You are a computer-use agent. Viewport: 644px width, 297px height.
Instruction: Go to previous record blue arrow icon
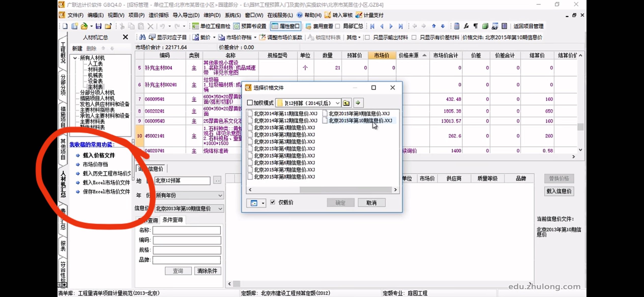click(382, 26)
